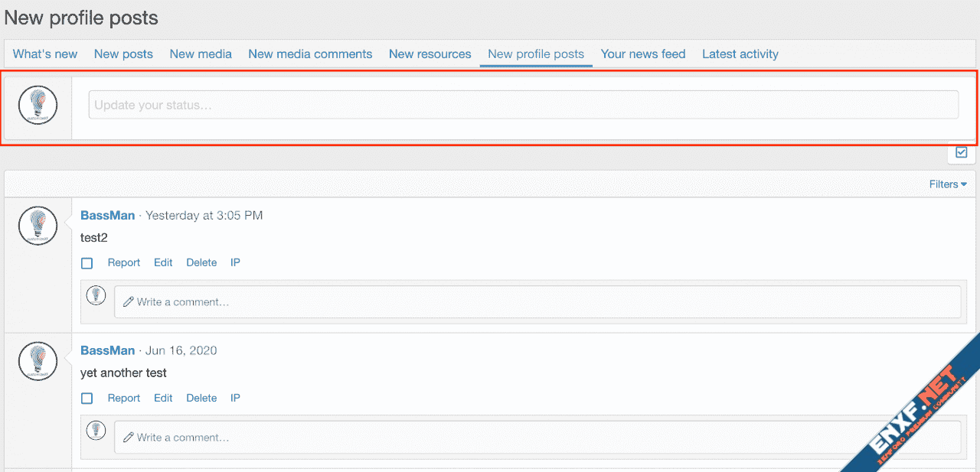Open BassMan's avatar on the Jun 16 post
Image resolution: width=980 pixels, height=472 pixels.
[x=38, y=361]
